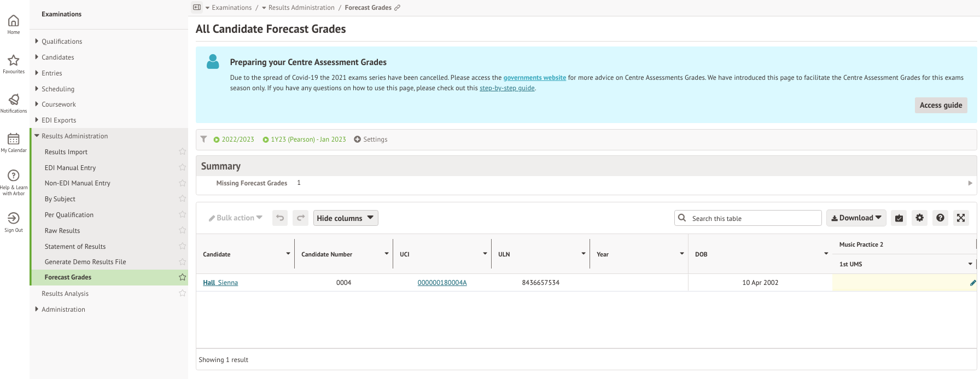Click the table settings gear icon
The width and height of the screenshot is (980, 379).
click(x=920, y=218)
